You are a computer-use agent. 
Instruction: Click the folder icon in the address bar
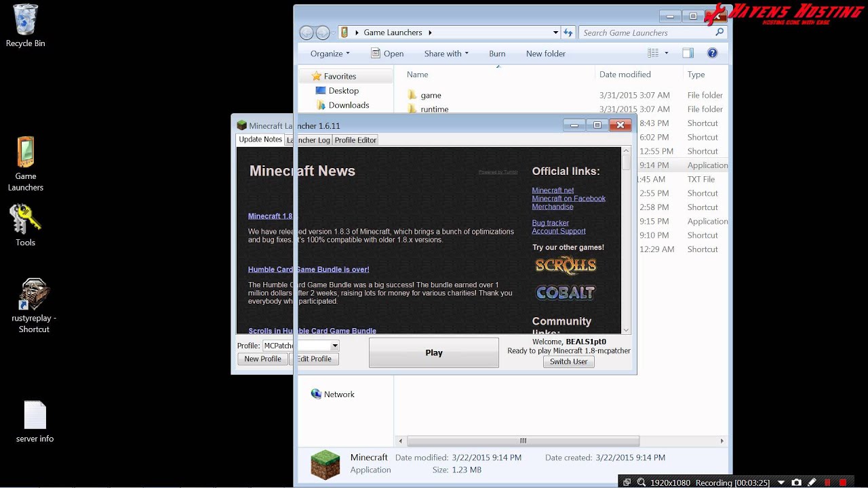[344, 32]
